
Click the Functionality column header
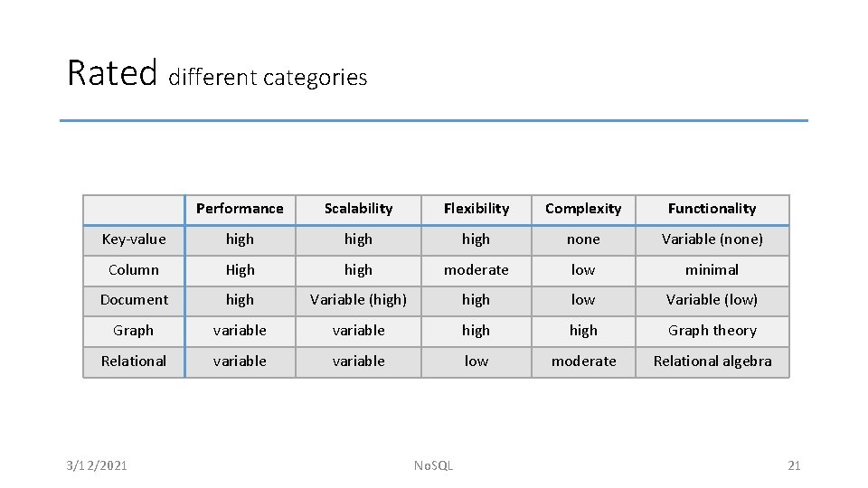coord(712,209)
